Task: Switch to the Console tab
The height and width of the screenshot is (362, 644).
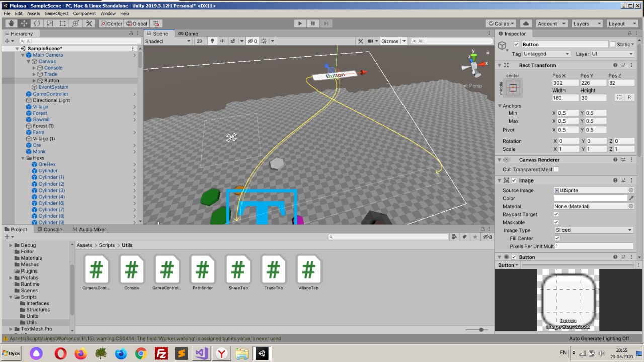Action: pos(49,229)
